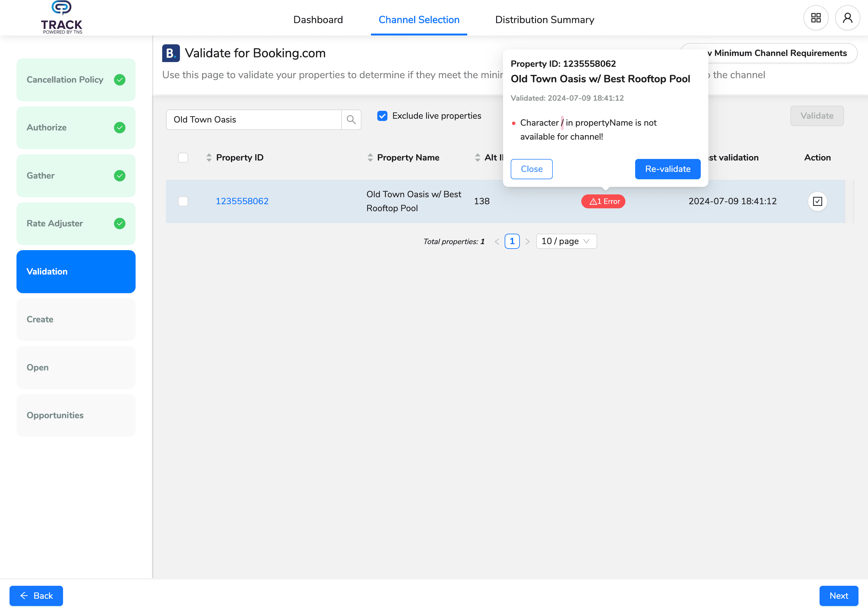
Task: Go to Gather step
Action: pos(76,176)
